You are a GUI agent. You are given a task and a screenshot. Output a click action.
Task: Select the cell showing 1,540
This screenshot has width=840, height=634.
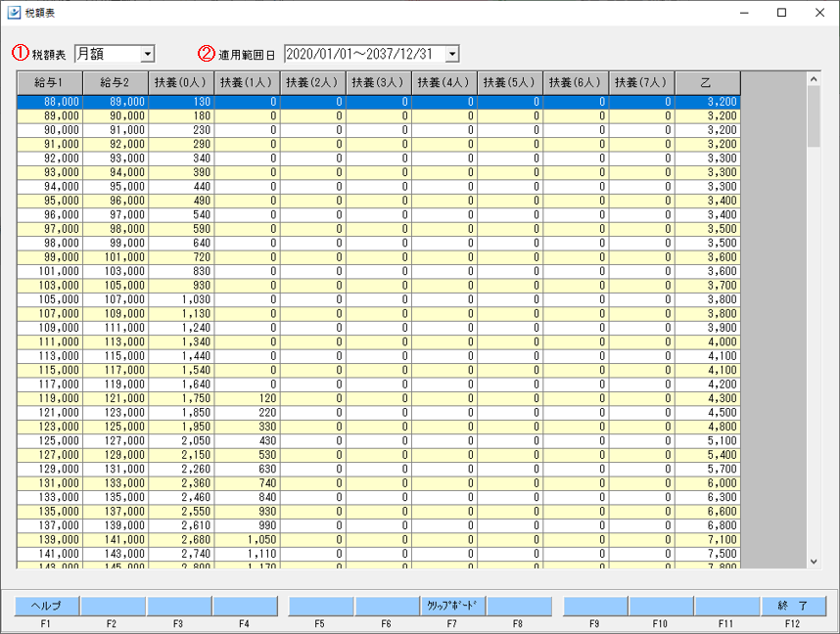coord(181,370)
